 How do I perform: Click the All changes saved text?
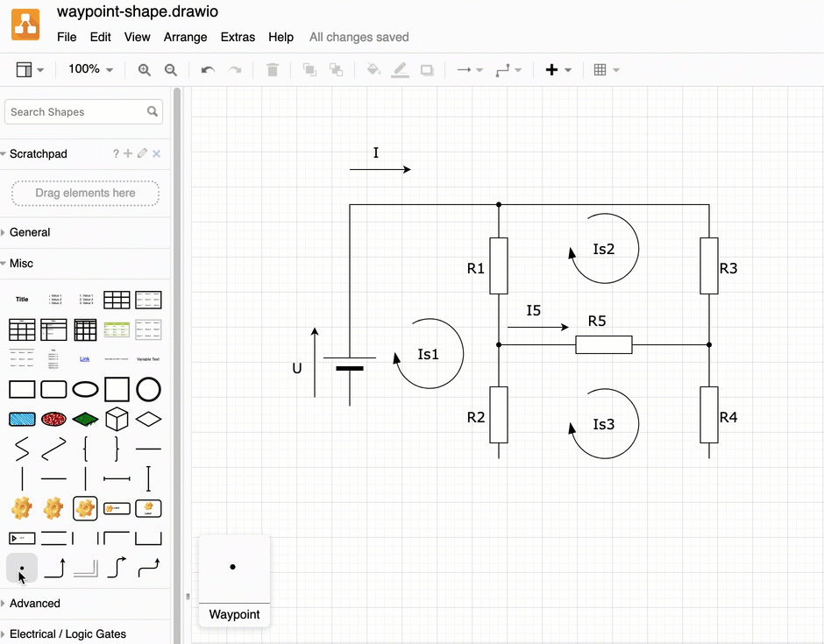pyautogui.click(x=359, y=37)
